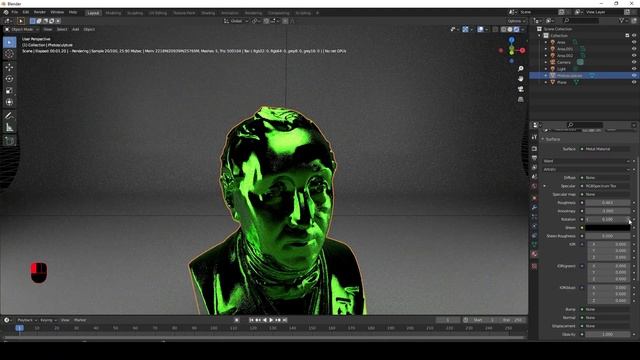Open the Modifiers wrench properties tab
This screenshot has width=640, height=360.
tap(534, 207)
